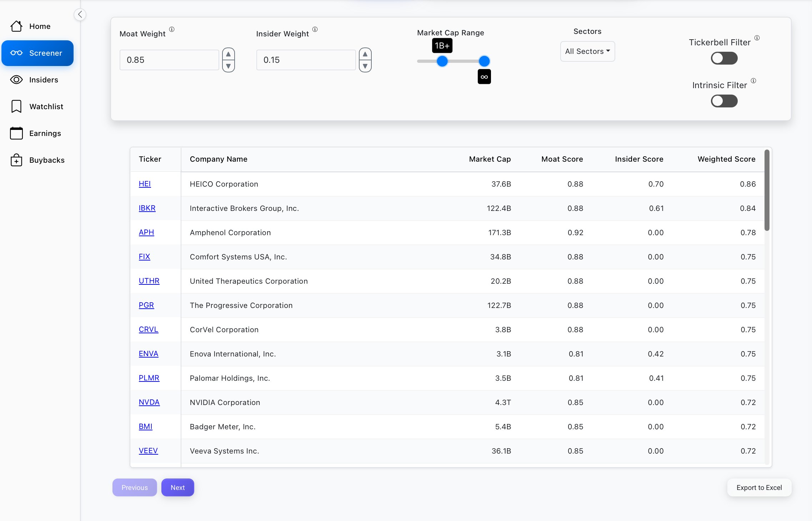The height and width of the screenshot is (521, 812).
Task: Enable the Tickerbell Filter toggle
Action: 724,58
